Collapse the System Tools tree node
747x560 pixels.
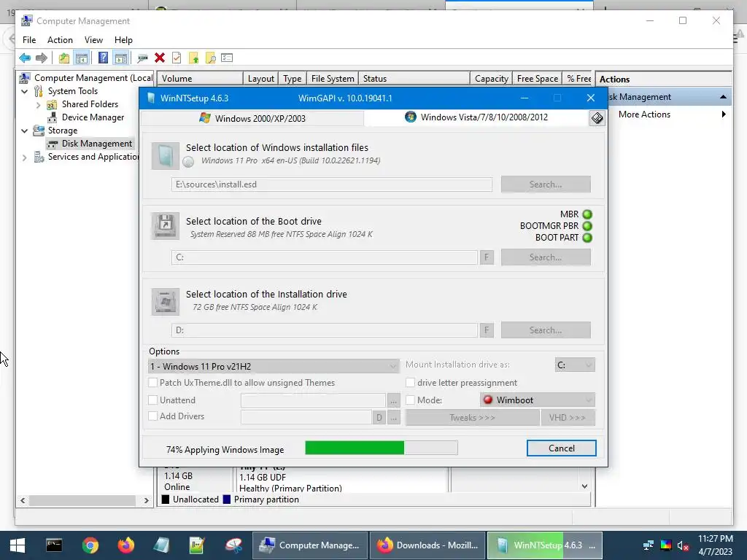[24, 91]
